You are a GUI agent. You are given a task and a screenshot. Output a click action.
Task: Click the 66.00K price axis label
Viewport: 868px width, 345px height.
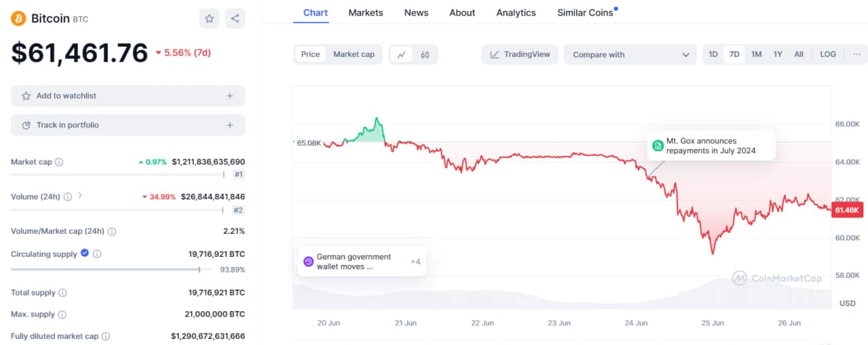click(x=847, y=125)
